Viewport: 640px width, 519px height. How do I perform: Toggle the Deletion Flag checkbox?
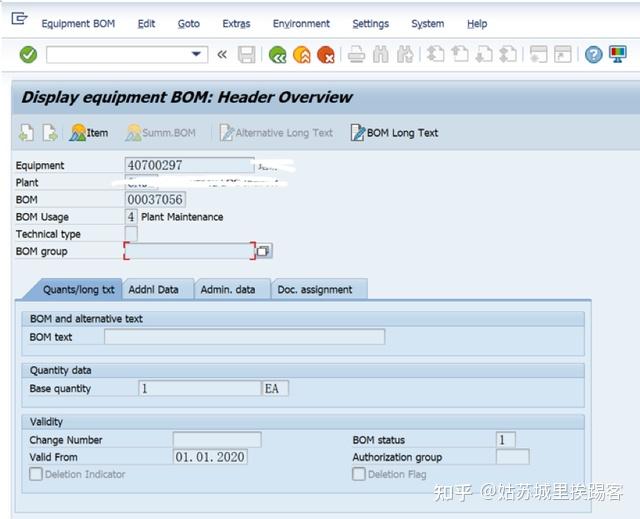click(359, 474)
